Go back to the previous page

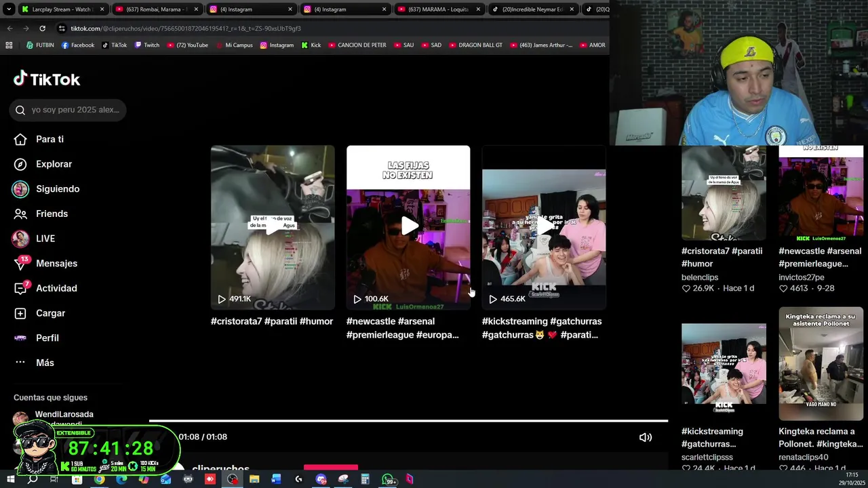coord(9,28)
